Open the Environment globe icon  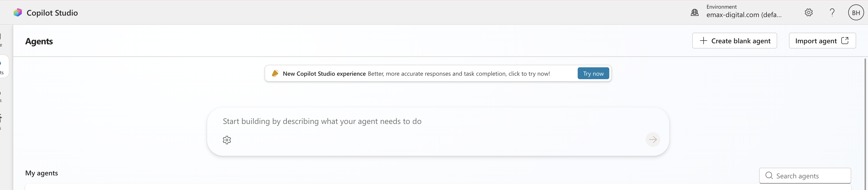pos(694,12)
